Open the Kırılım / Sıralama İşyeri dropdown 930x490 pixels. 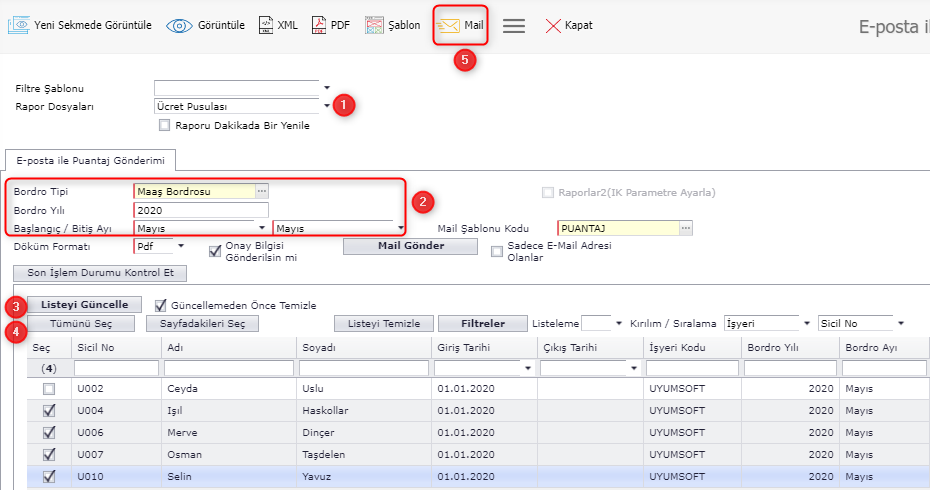(806, 323)
